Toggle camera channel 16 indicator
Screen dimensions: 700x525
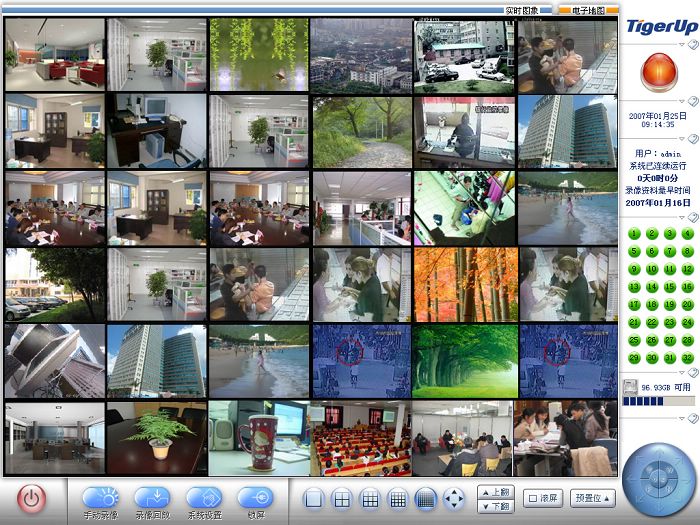click(687, 287)
